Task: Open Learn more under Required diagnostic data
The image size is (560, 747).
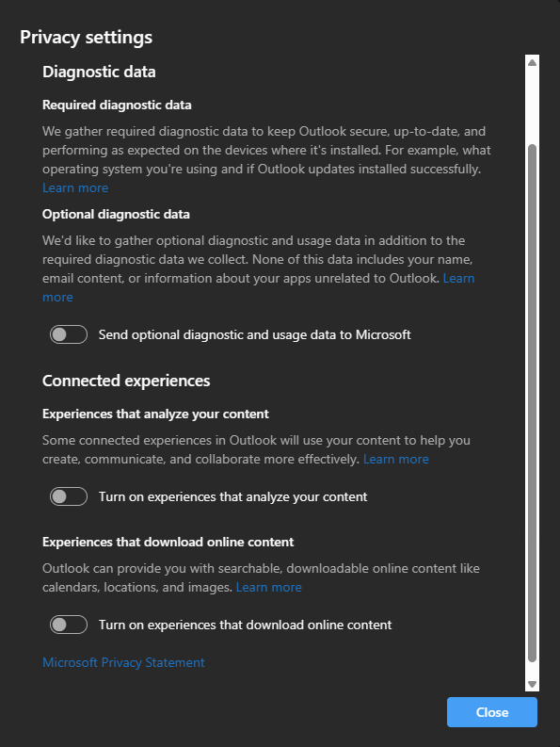Action: coord(75,187)
